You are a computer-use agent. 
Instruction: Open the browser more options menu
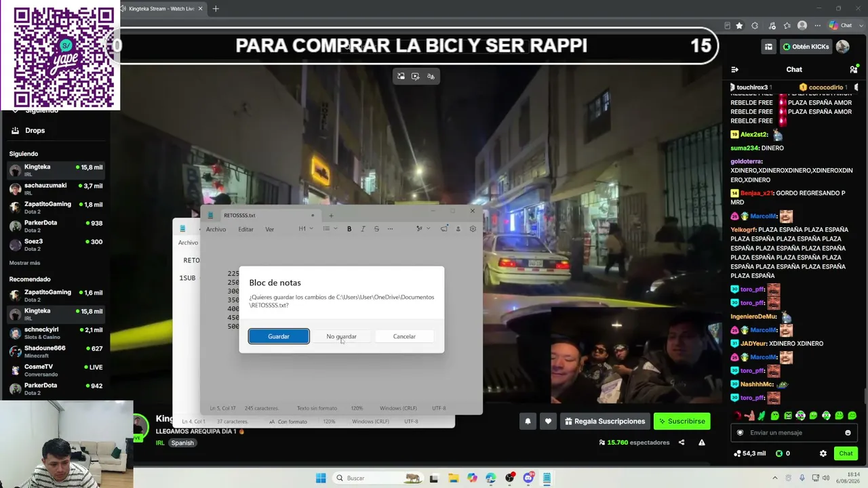(818, 26)
